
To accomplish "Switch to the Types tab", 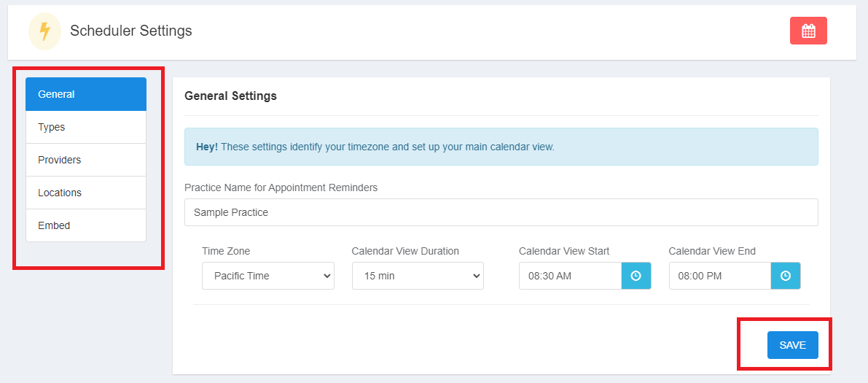I will point(86,127).
